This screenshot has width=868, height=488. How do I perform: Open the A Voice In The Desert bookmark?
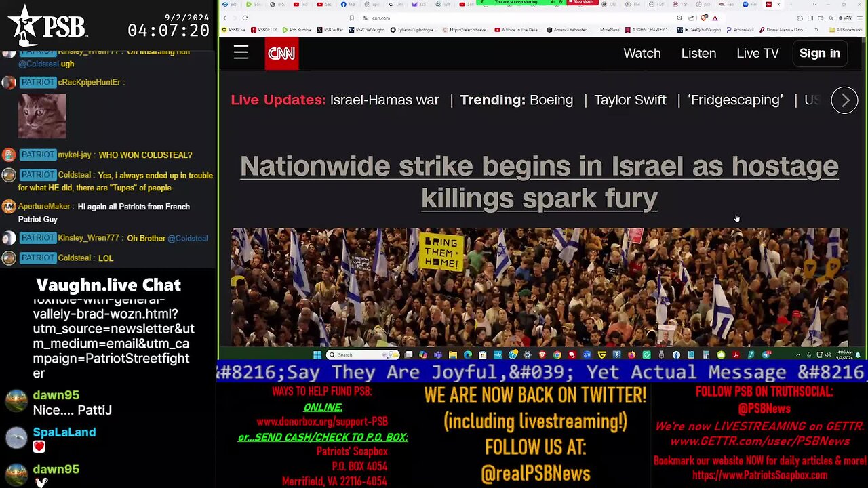coord(517,30)
